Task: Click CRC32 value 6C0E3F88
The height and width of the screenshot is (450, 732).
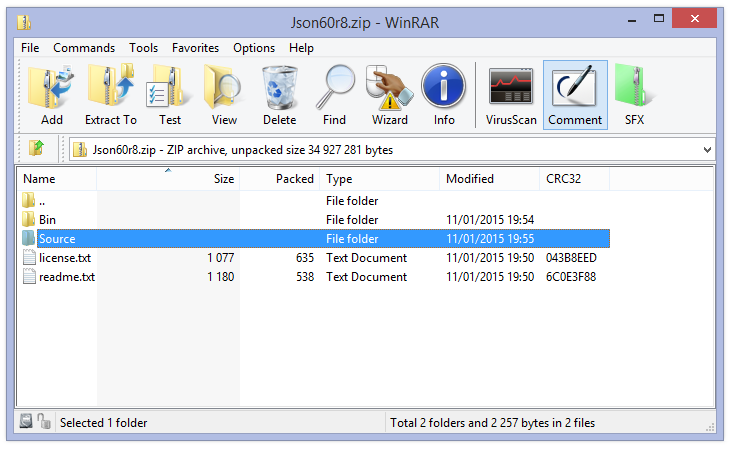Action: [571, 277]
